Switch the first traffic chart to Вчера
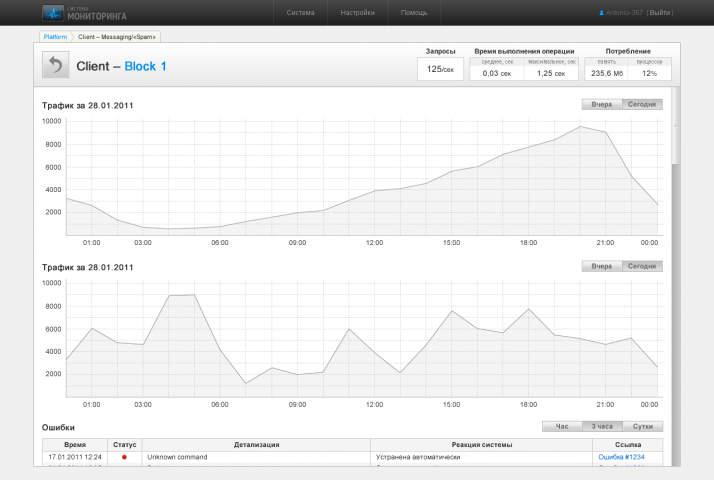The image size is (714, 480). pos(602,104)
